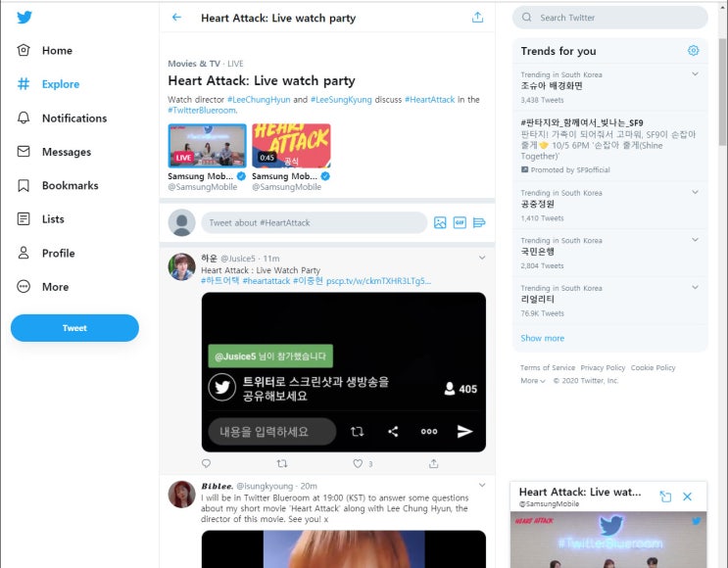Like the @Jusice5 tweet
The width and height of the screenshot is (728, 568).
pos(358,463)
